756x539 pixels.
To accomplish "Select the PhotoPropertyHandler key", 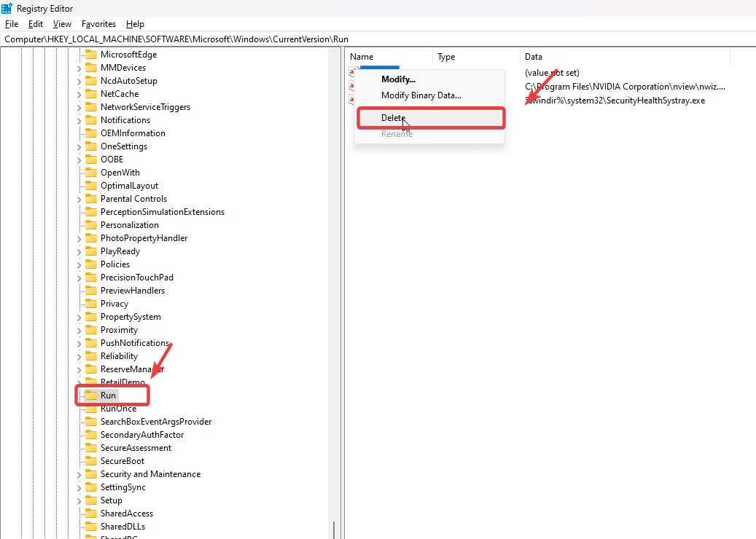I will click(x=144, y=238).
